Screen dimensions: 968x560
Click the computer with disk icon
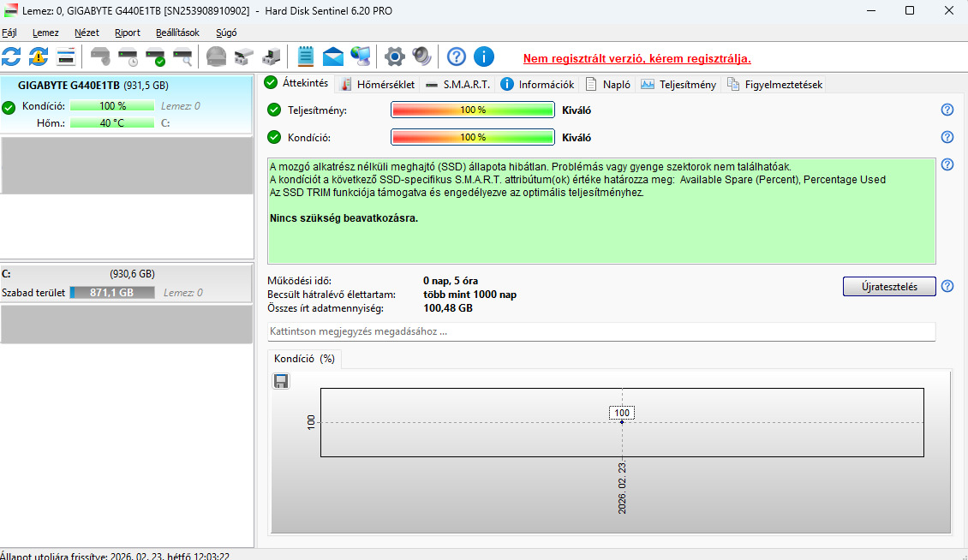271,57
